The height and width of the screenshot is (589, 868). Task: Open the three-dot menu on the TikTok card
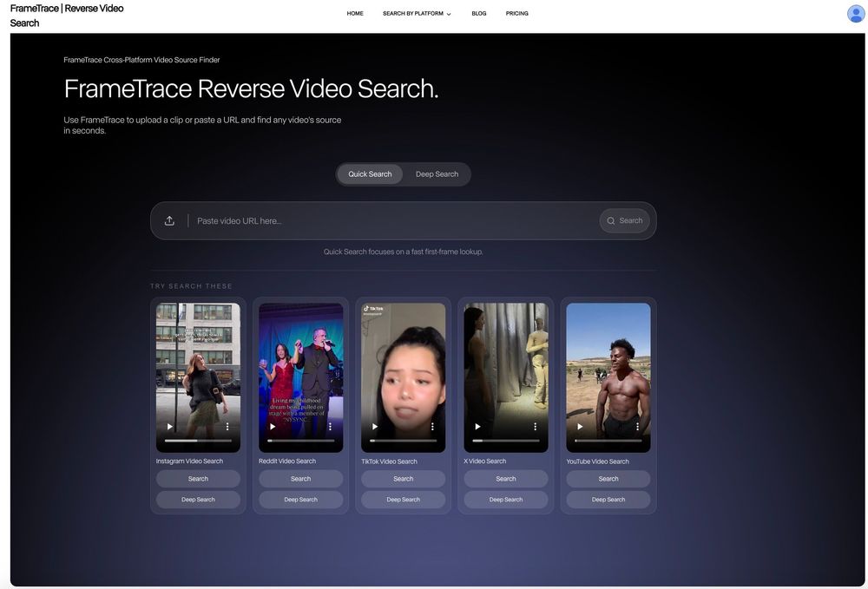431,425
